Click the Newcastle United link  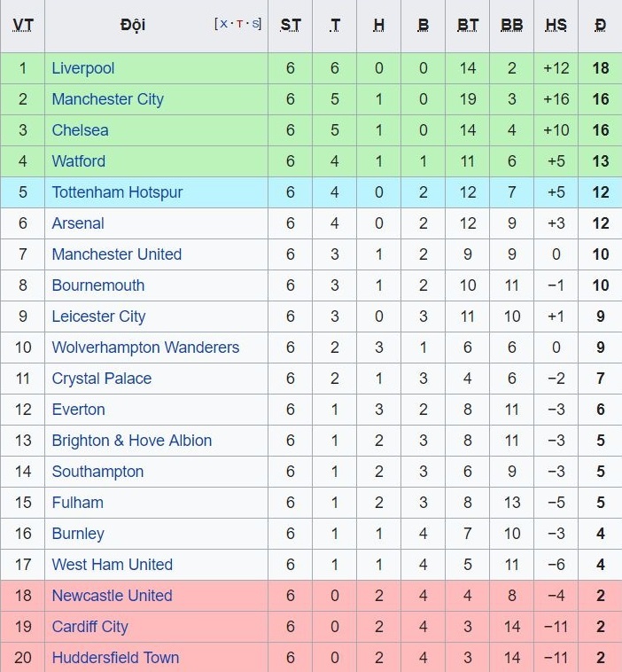[x=112, y=596]
